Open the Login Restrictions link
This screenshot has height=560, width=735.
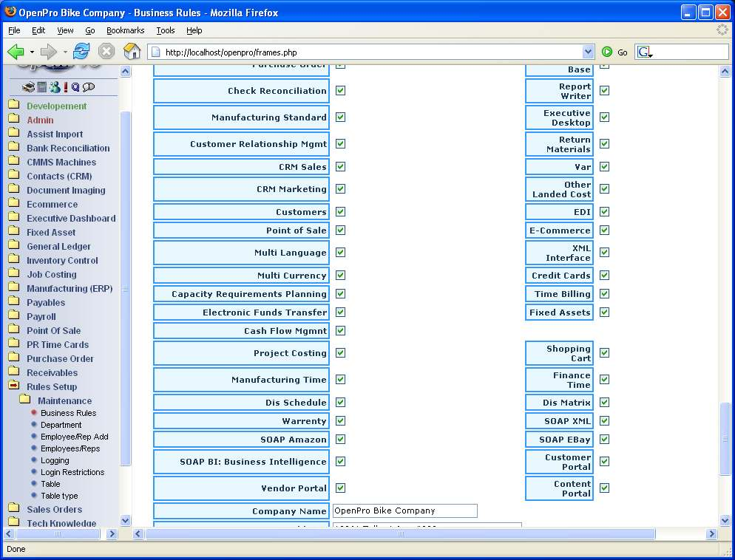(72, 472)
